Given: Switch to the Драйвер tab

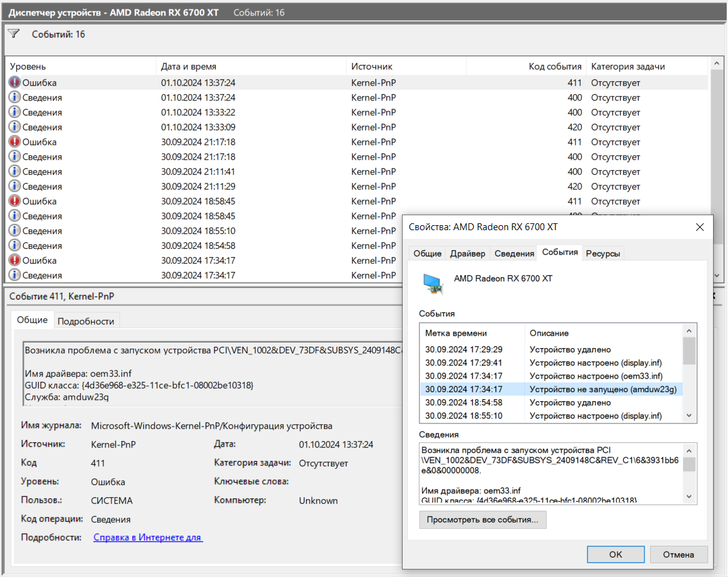Looking at the screenshot, I should coord(467,254).
